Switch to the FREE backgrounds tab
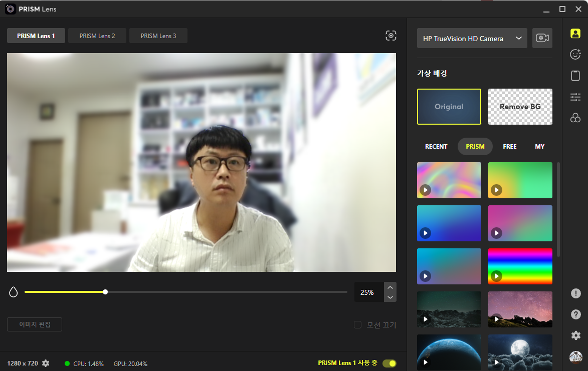 coord(510,146)
